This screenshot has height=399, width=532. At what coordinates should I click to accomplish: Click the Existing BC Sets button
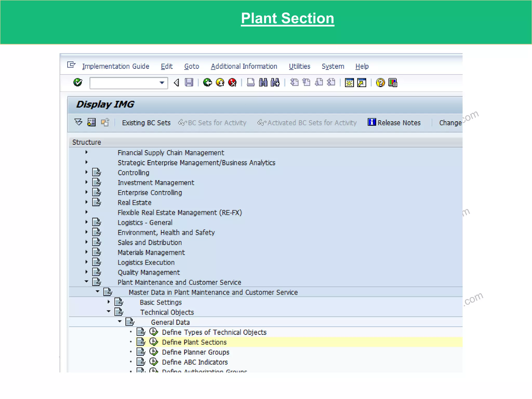[x=146, y=123]
